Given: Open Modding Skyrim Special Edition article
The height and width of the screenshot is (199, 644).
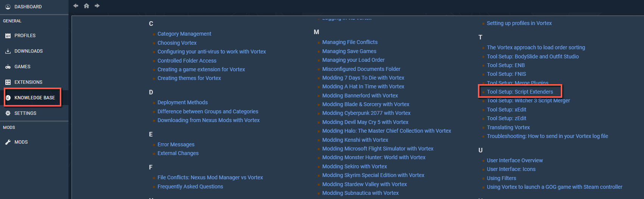Looking at the screenshot, I should tap(373, 175).
